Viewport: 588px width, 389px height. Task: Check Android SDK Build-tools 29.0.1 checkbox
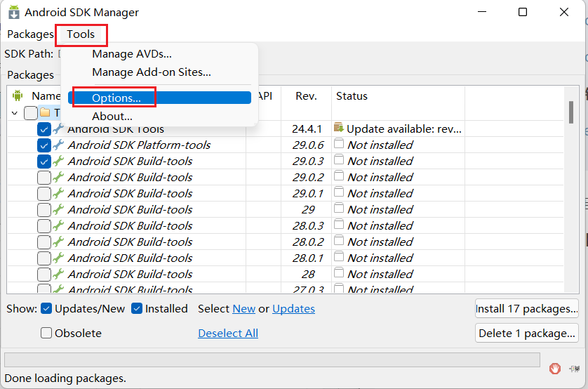point(44,194)
